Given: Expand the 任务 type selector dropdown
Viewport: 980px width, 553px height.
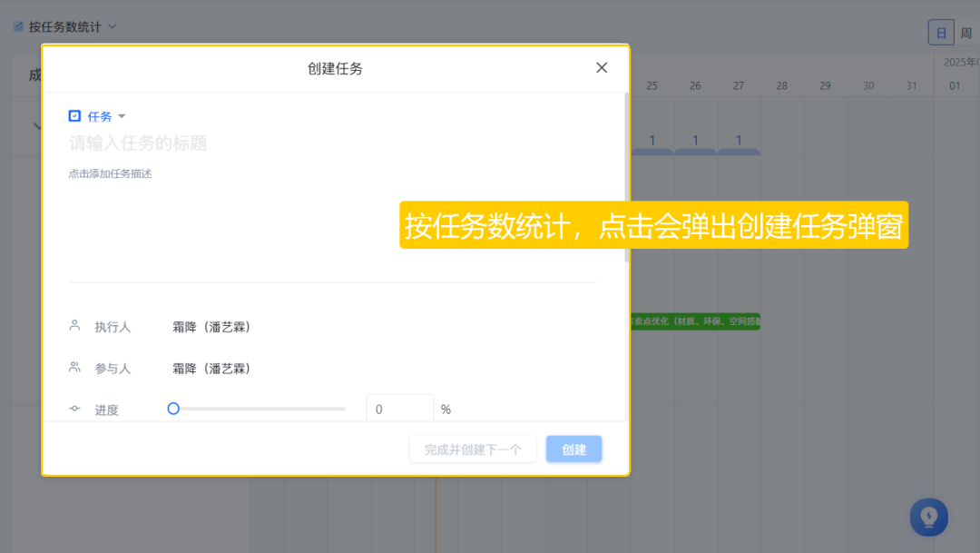Looking at the screenshot, I should click(x=122, y=115).
